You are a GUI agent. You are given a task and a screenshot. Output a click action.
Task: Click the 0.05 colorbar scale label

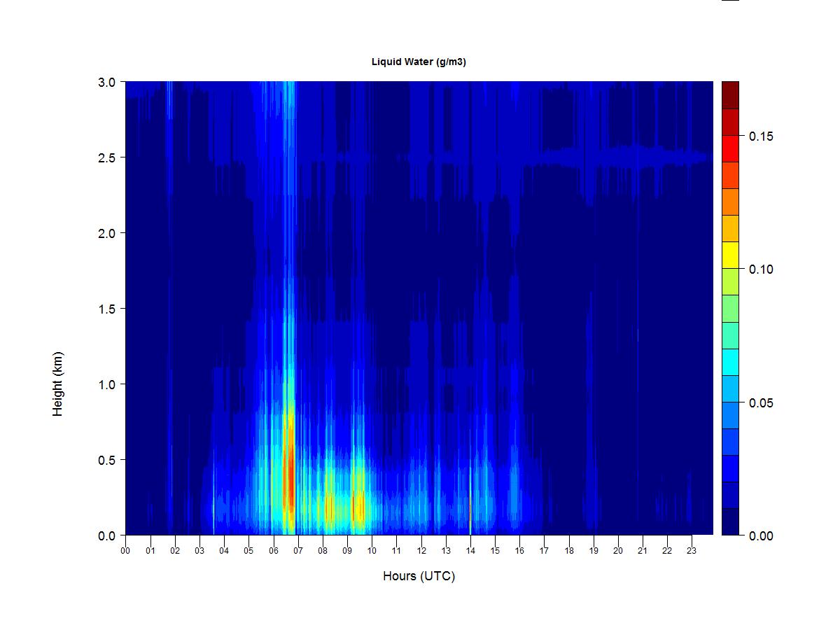(x=761, y=403)
